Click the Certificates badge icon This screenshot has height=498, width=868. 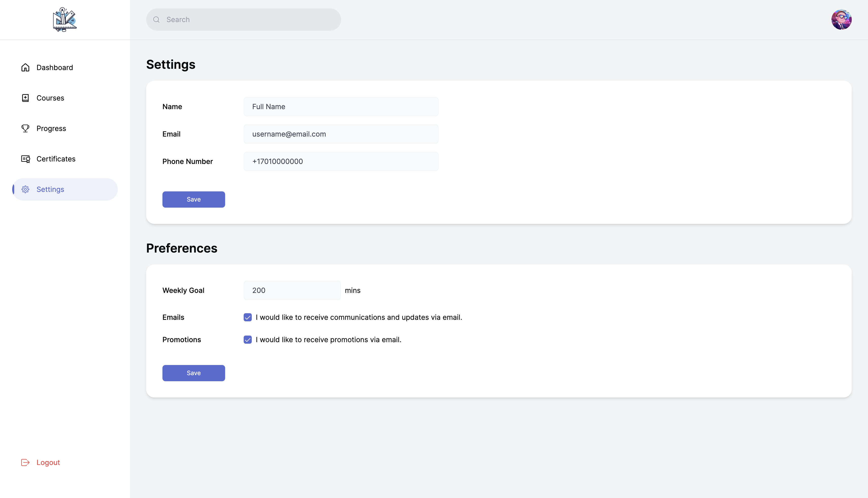pos(25,159)
